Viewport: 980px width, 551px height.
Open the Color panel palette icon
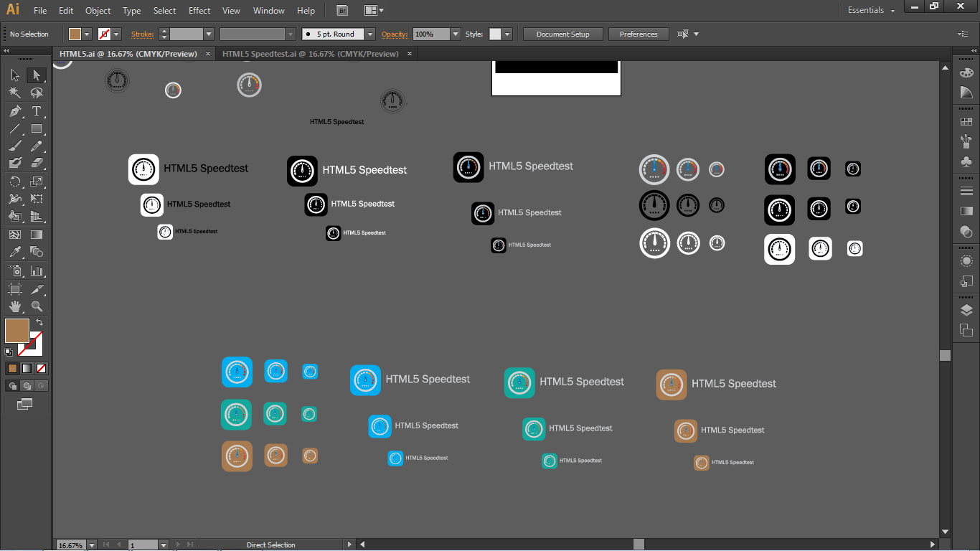[966, 73]
